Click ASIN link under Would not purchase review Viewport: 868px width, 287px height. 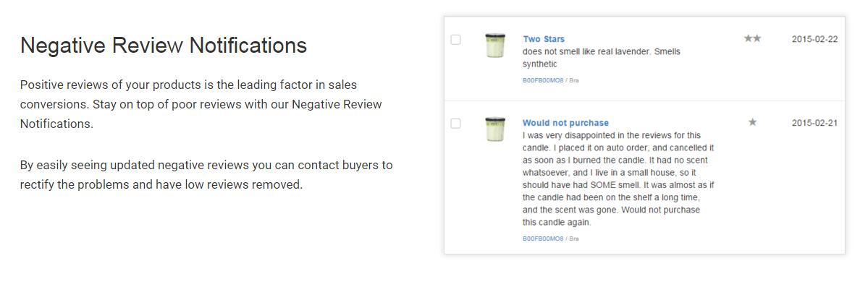[x=542, y=239]
